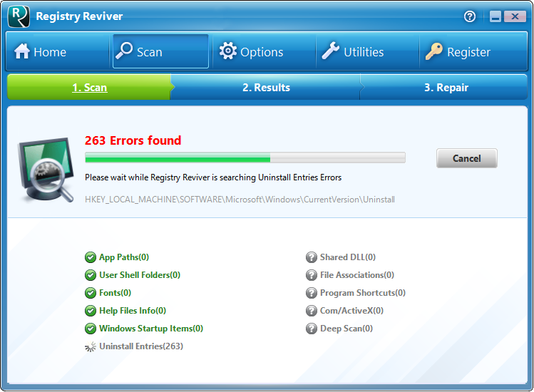Open the help question mark icon

pos(470,16)
